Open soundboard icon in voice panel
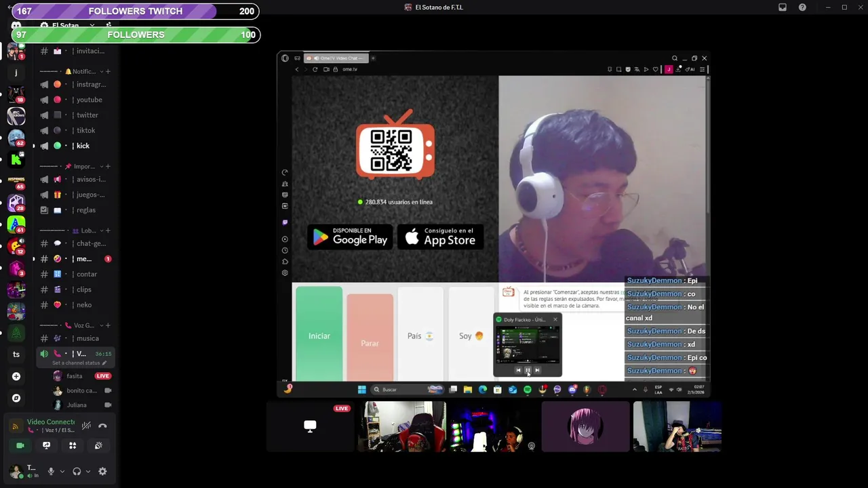The image size is (868, 488). pyautogui.click(x=98, y=445)
